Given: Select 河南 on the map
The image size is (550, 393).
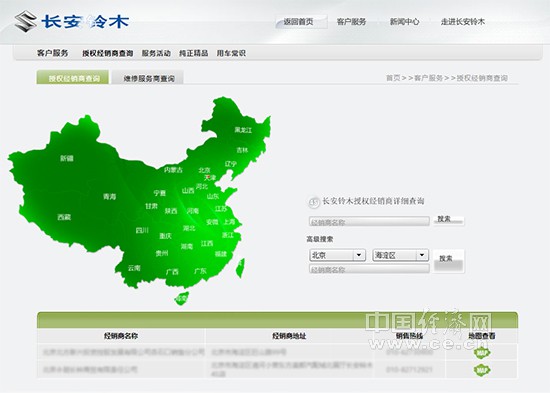Looking at the screenshot, I should 193,211.
